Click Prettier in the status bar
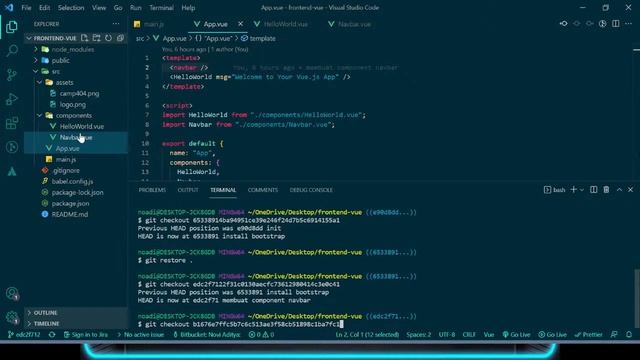Image resolution: width=640 pixels, height=360 pixels. [x=589, y=335]
